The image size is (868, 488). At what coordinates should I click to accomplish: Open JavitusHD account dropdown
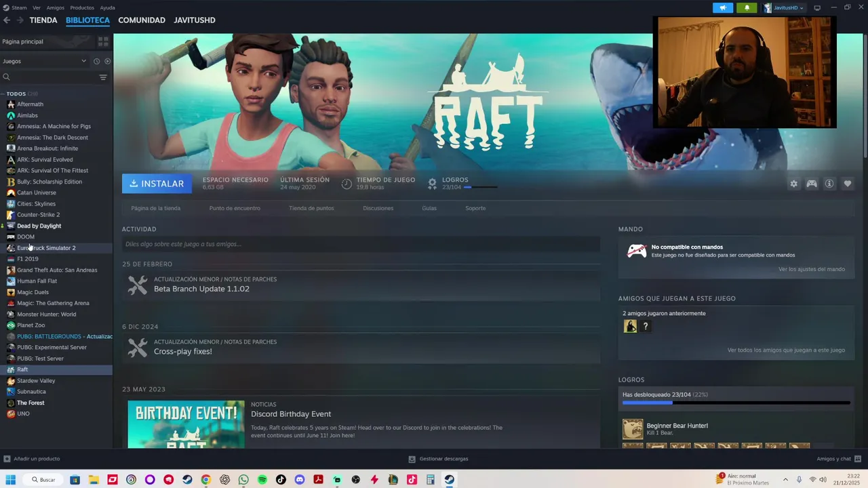tap(783, 7)
